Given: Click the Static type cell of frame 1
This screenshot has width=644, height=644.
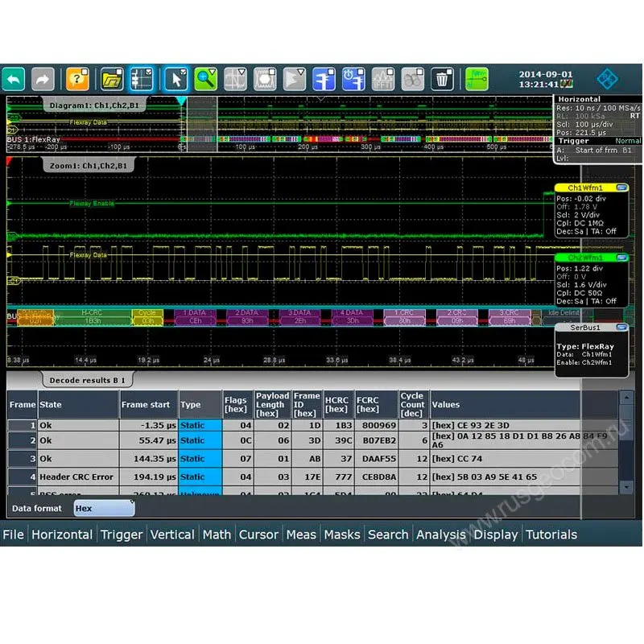Looking at the screenshot, I should click(200, 425).
